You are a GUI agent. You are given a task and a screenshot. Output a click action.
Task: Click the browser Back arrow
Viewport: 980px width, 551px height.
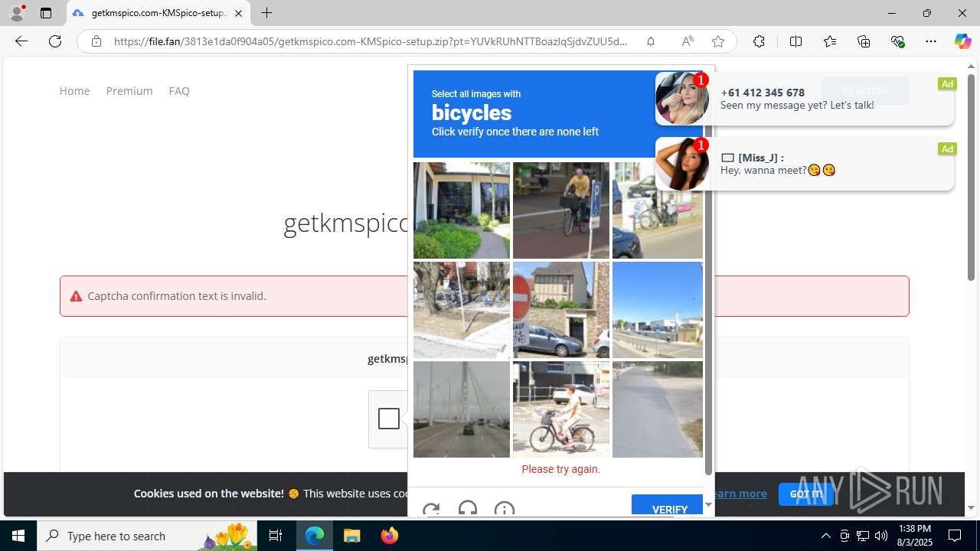click(21, 41)
